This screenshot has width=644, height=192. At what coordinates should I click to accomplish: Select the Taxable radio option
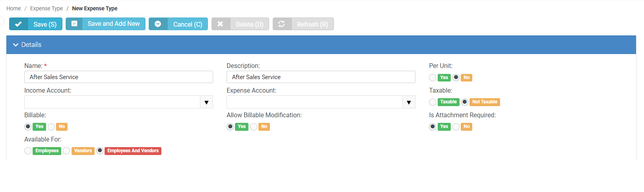[x=433, y=102]
